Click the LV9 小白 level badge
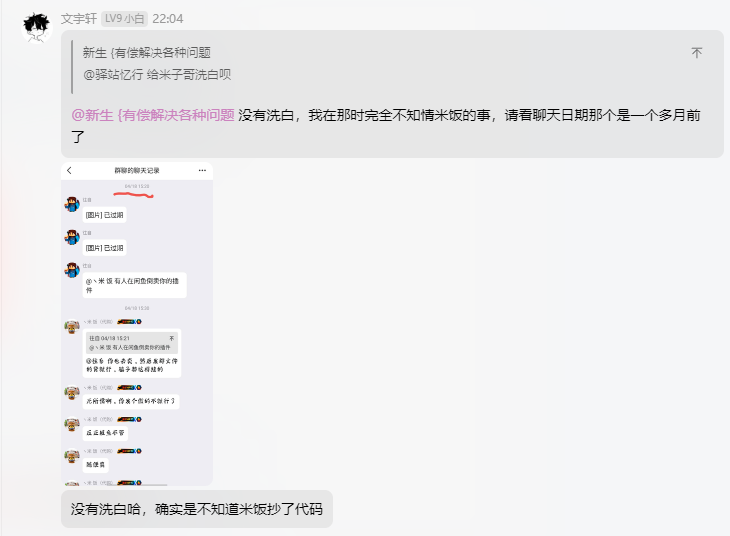This screenshot has width=730, height=536. coord(125,19)
